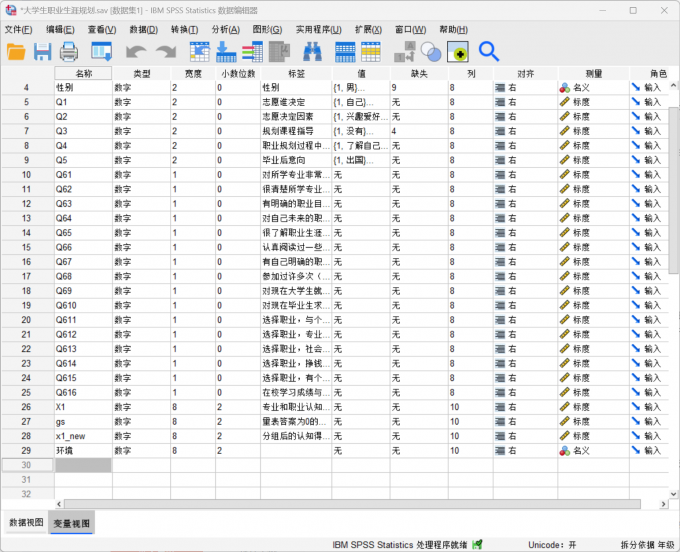The image size is (680, 552).
Task: Open the 转换(T) menu
Action: (184, 29)
